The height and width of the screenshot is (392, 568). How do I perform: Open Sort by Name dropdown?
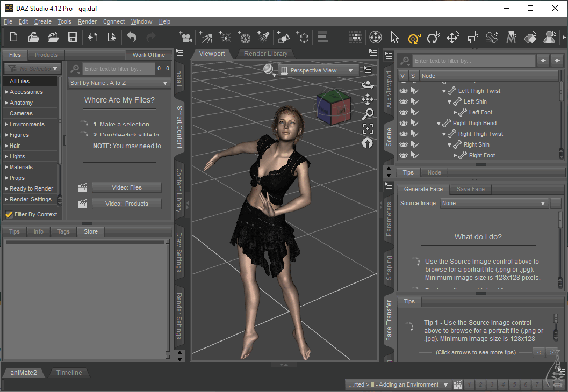coord(119,83)
